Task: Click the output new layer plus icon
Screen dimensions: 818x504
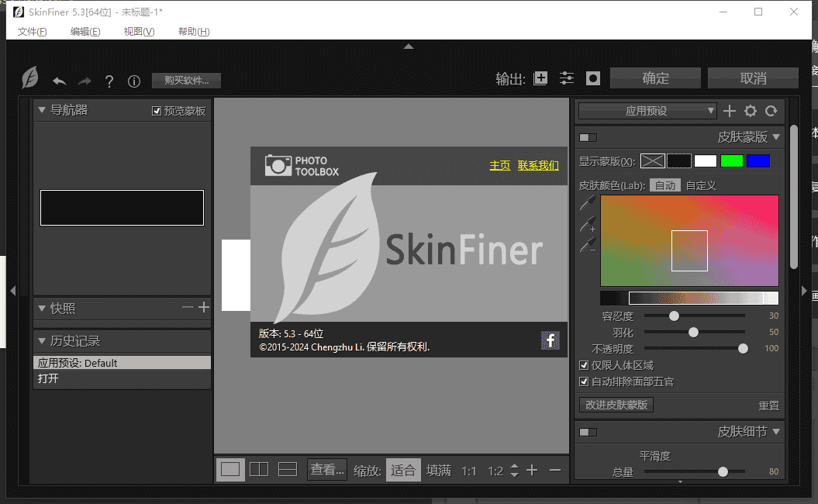Action: 541,78
